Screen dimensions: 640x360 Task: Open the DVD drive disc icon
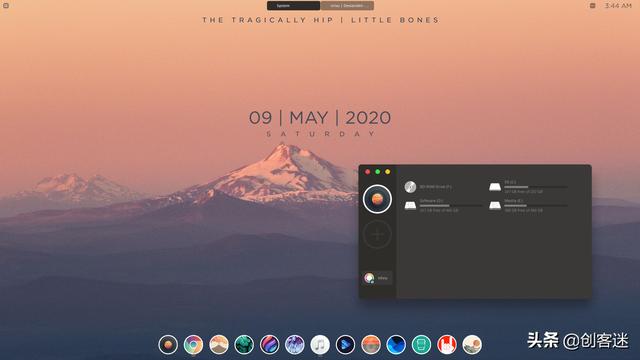coord(410,187)
